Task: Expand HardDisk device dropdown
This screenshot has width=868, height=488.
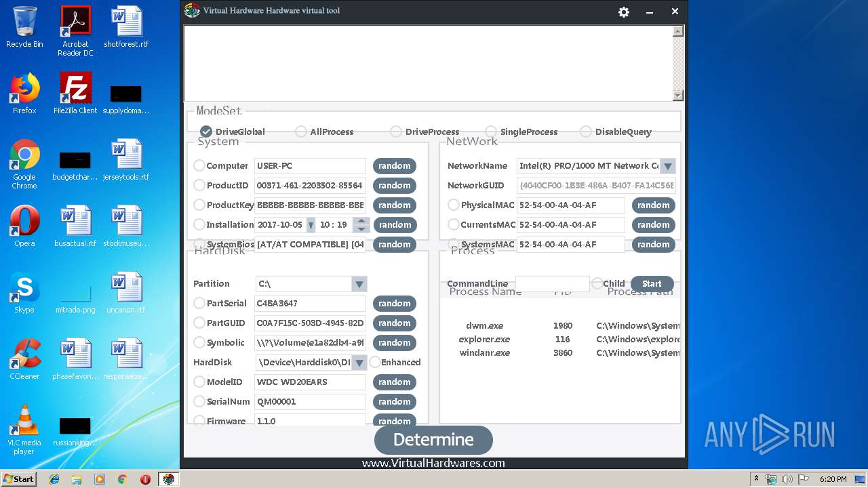Action: (359, 363)
